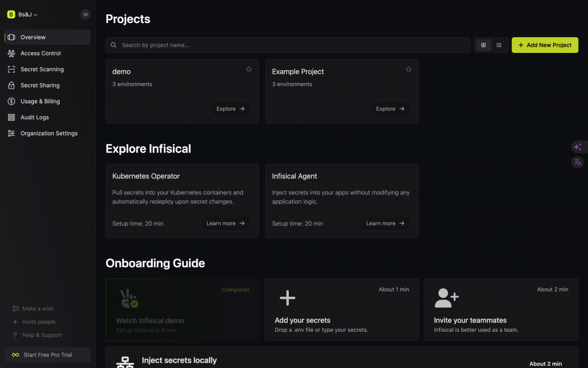The image size is (588, 368).
Task: Focus the Search by project name field
Action: tap(288, 45)
